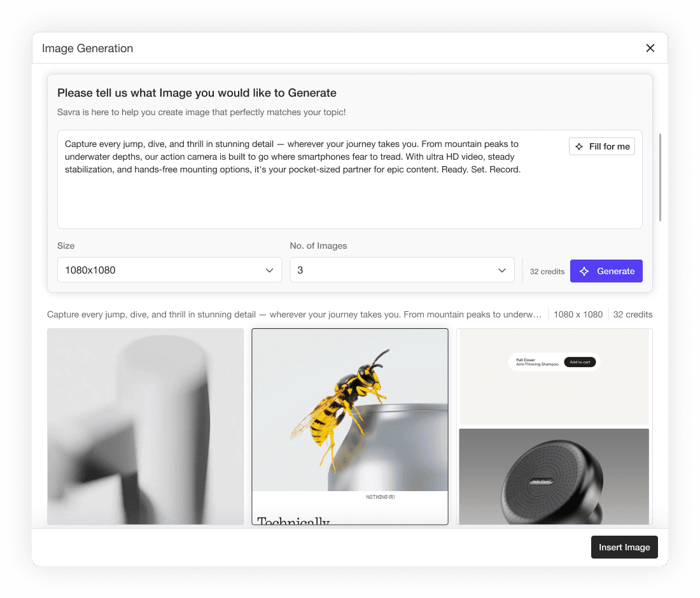Open the Size dropdown showing 1080x1080
This screenshot has width=700, height=598.
(170, 270)
